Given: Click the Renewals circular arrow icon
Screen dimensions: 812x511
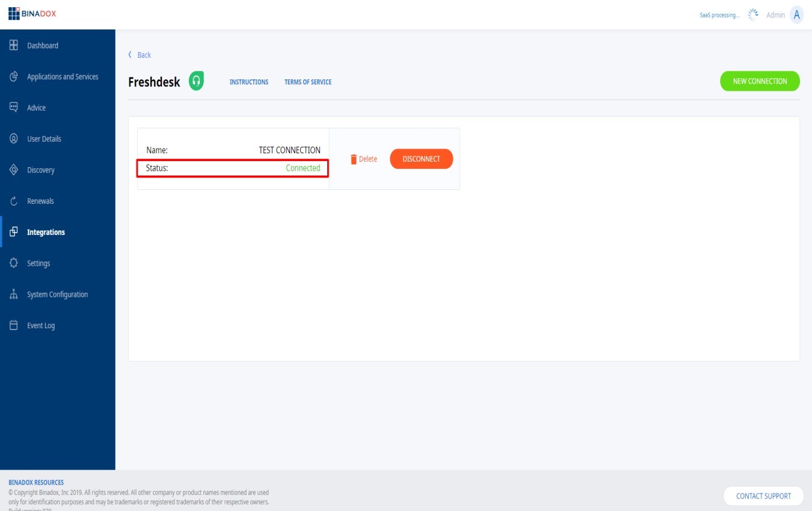Looking at the screenshot, I should 13,201.
